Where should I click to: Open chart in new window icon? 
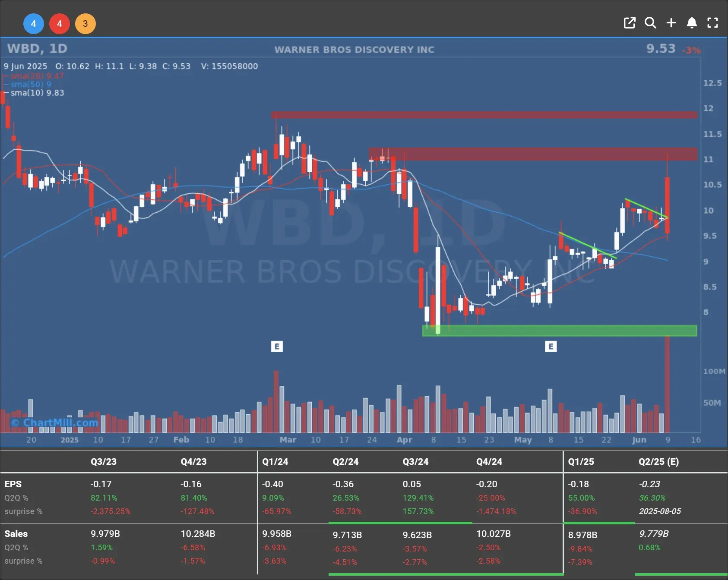(x=630, y=23)
